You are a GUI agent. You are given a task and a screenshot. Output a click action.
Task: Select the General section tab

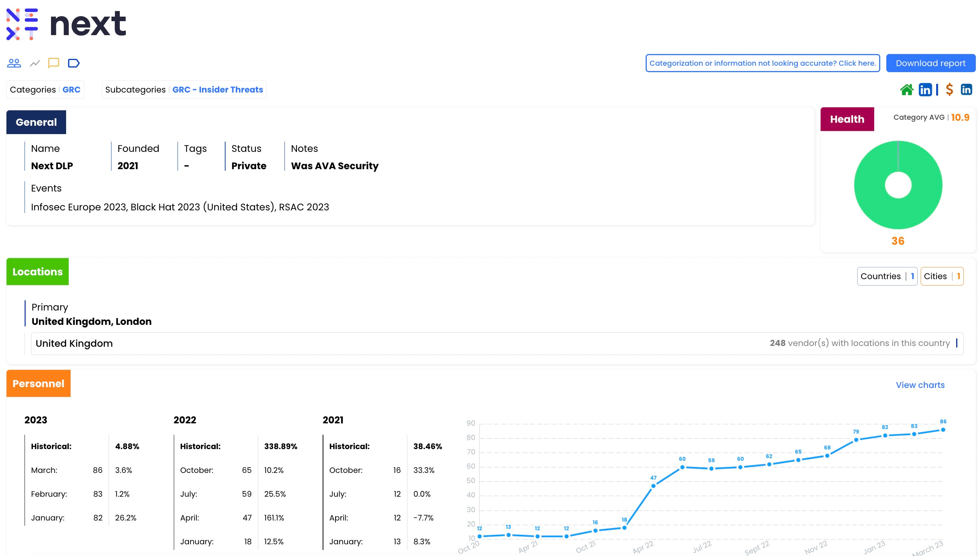pos(36,122)
